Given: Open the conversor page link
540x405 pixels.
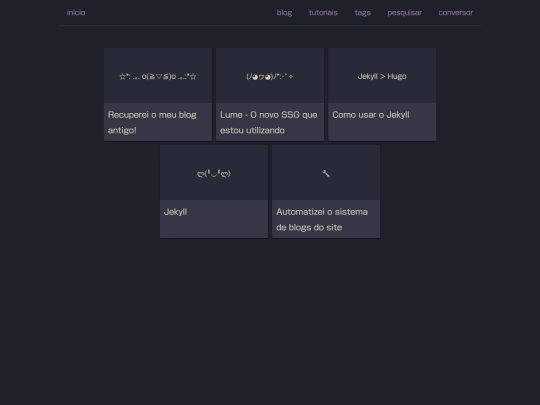Looking at the screenshot, I should [x=456, y=13].
